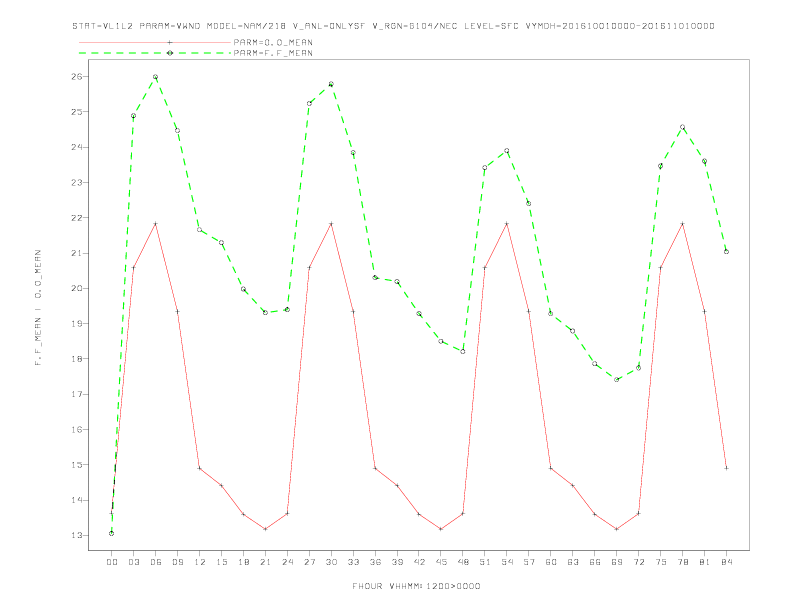Click the x-axis forecast hour label 30
The image size is (792, 612).
tap(331, 562)
